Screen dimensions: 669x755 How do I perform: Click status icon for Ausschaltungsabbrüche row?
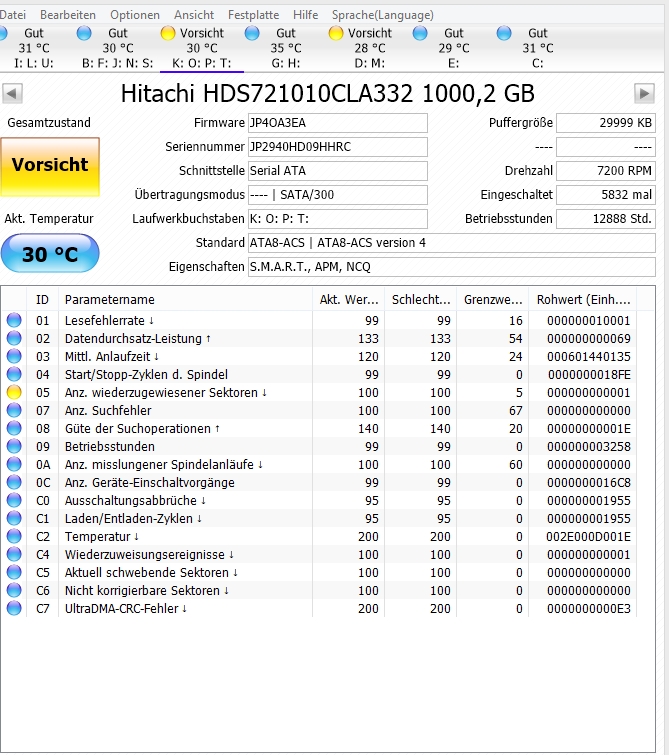tap(14, 500)
